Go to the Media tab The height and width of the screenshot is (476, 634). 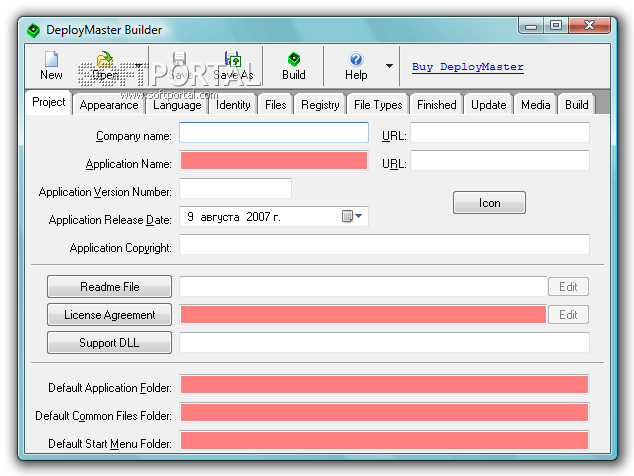(x=535, y=105)
